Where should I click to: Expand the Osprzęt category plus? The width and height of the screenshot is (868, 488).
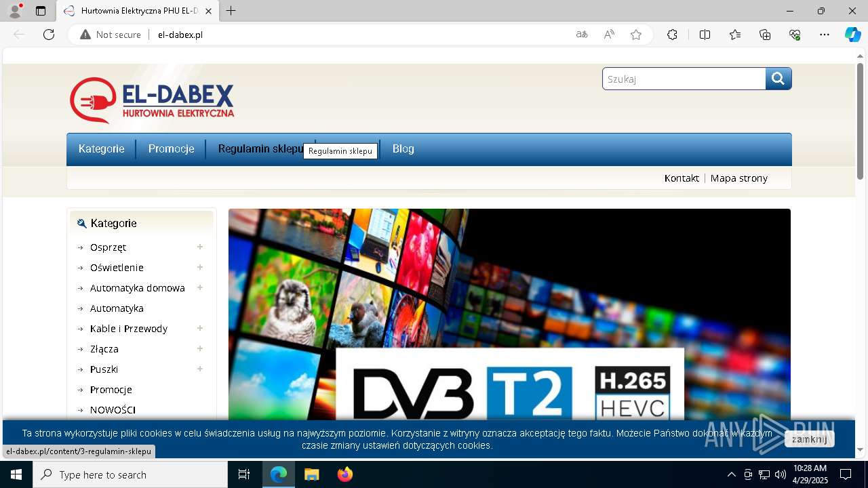click(200, 247)
